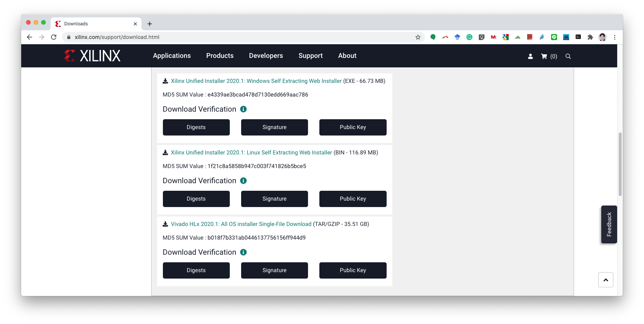
Task: Show info for Linux installer Download Verification
Action: coord(243,181)
